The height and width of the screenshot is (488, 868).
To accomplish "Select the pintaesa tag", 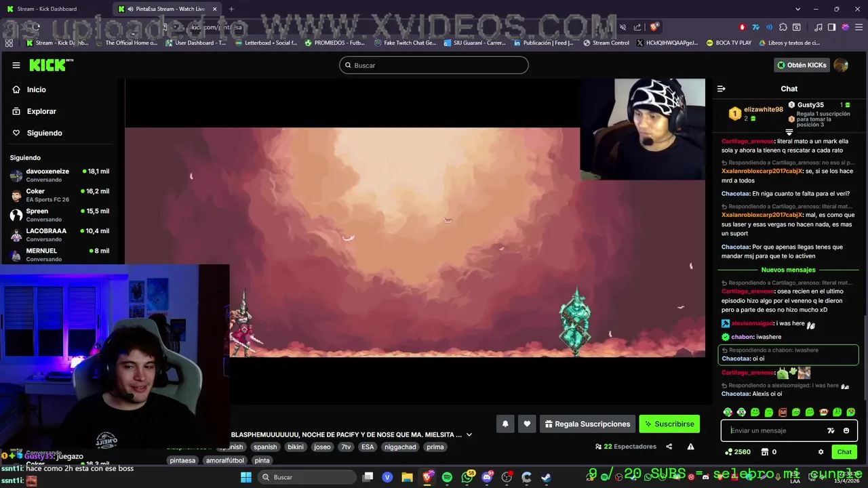I will (182, 460).
